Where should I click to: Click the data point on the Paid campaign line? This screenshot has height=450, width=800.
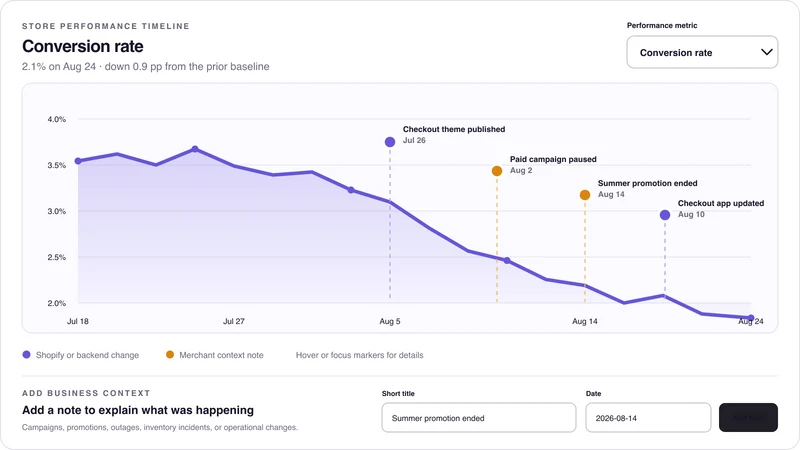click(507, 261)
